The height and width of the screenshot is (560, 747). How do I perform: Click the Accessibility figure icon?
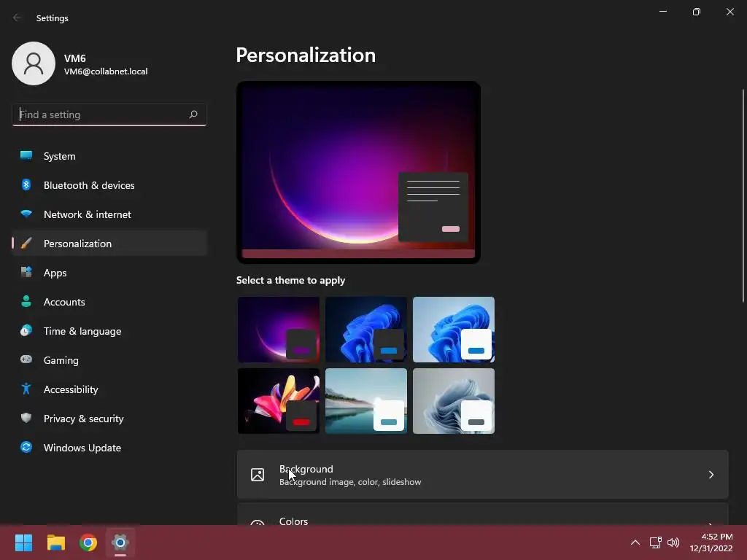(x=26, y=389)
